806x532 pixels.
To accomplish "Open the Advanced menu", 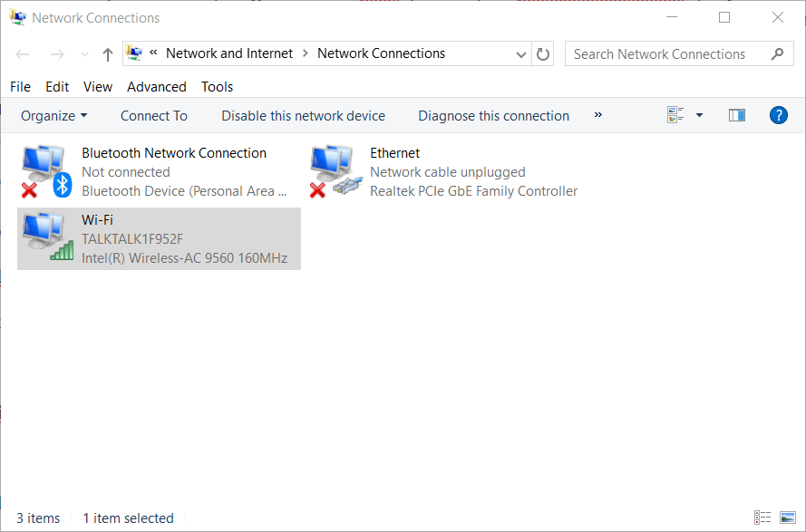I will coord(157,87).
